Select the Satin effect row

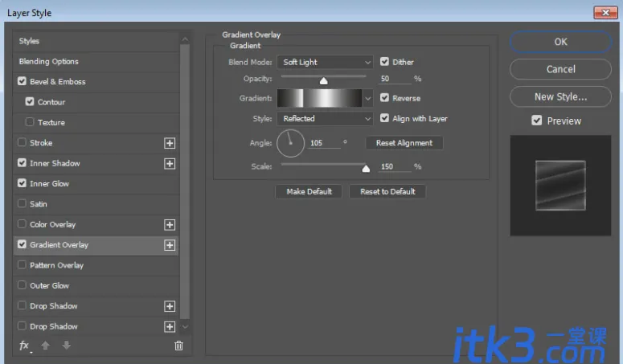96,204
